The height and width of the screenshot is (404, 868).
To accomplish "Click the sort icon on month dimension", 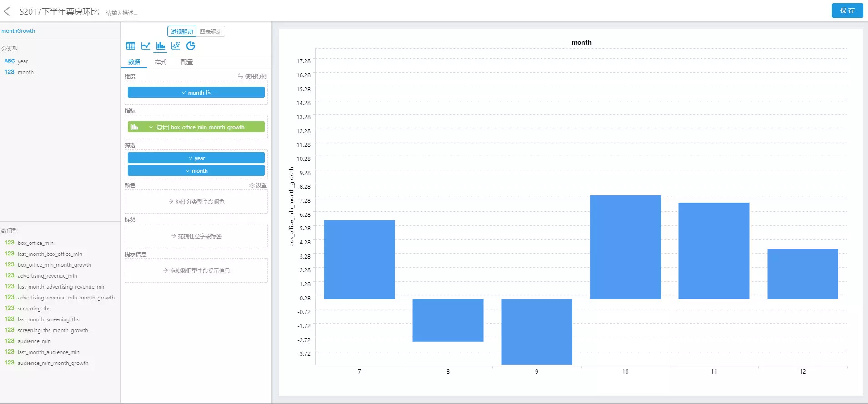I will 208,93.
